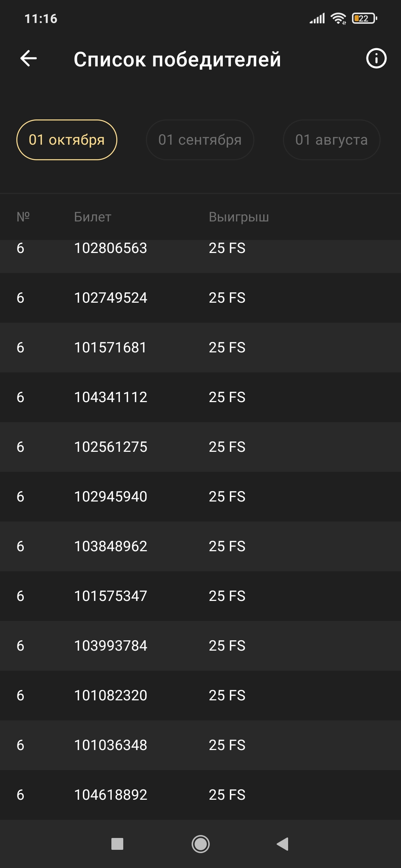The width and height of the screenshot is (401, 868).
Task: Tap the battery status icon
Action: click(364, 18)
